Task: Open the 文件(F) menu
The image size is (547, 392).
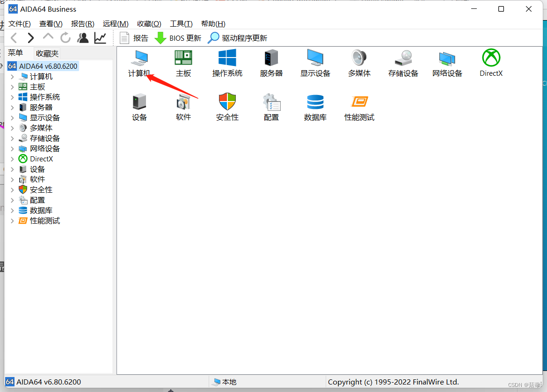Action: point(20,24)
